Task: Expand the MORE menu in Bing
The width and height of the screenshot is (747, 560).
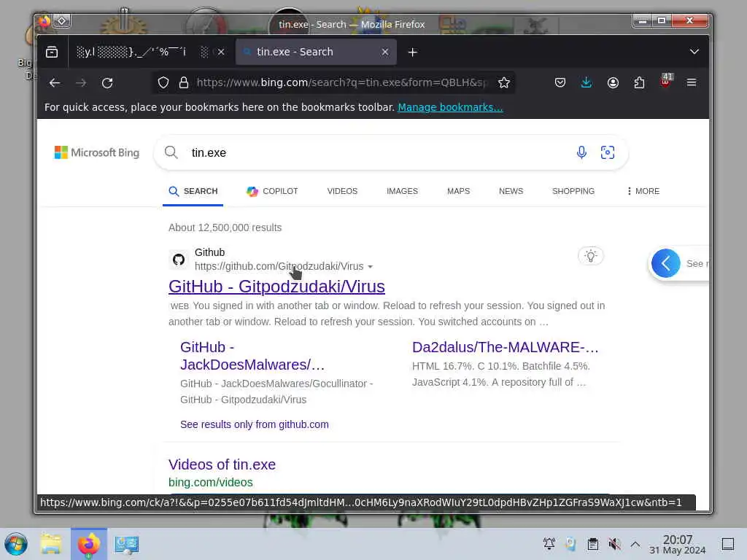Action: click(643, 192)
